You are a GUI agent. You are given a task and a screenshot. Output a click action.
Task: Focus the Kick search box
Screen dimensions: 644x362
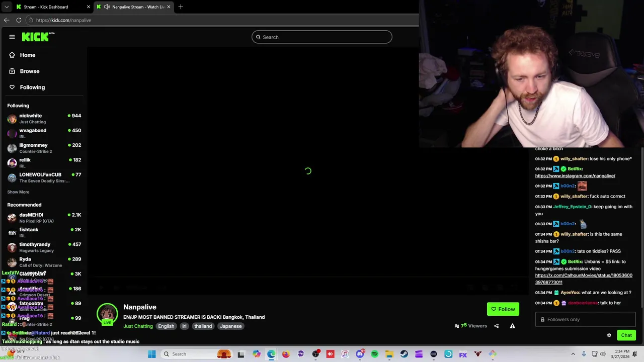pyautogui.click(x=322, y=37)
